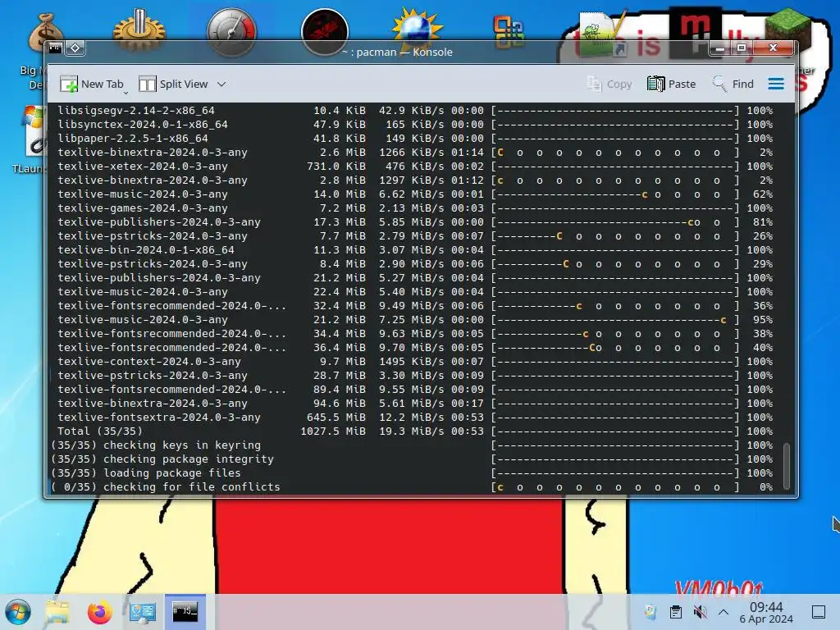The image size is (840, 630).
Task: Click the paper document tray icon
Action: point(651,611)
